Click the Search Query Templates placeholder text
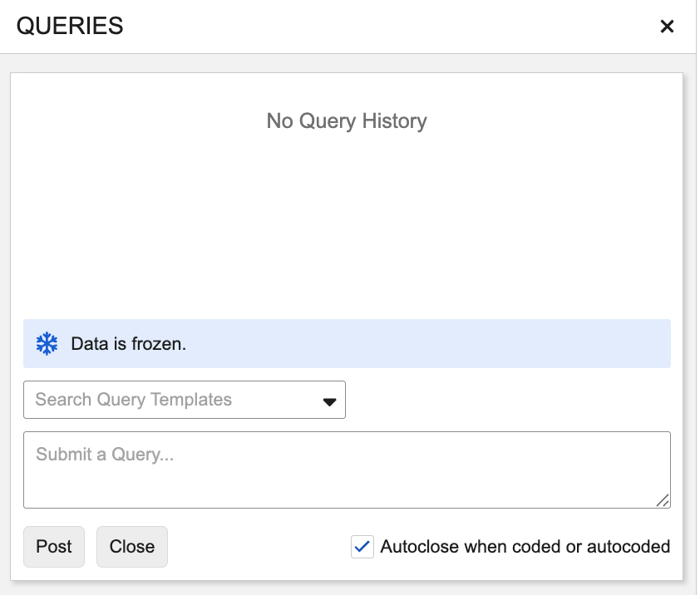Image resolution: width=700 pixels, height=595 pixels. 134,400
